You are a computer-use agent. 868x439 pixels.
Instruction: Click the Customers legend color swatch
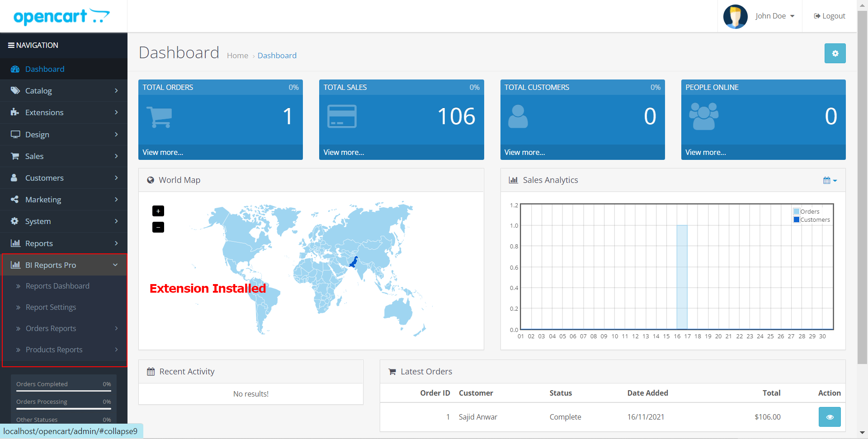click(x=797, y=219)
